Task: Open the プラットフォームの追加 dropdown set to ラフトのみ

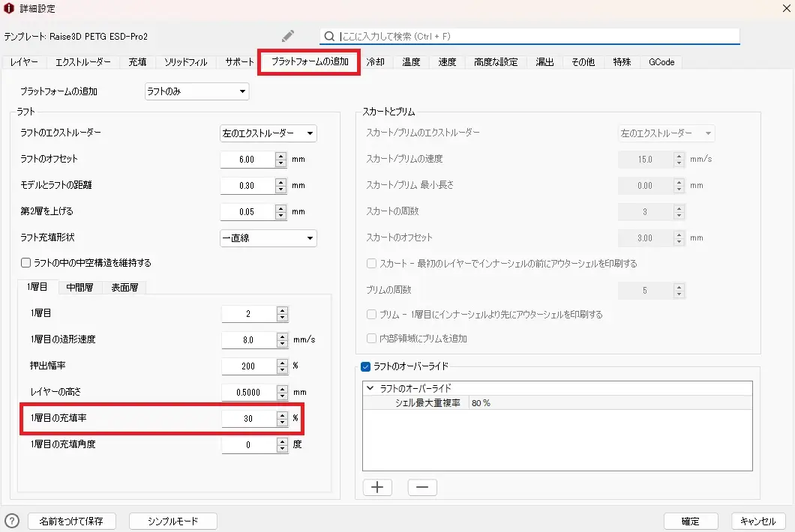Action: (196, 91)
